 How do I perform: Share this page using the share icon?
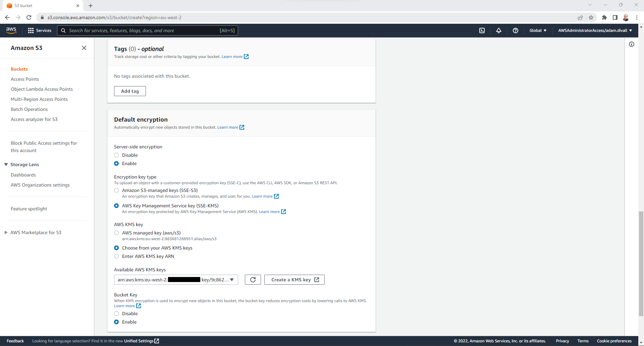click(x=580, y=17)
